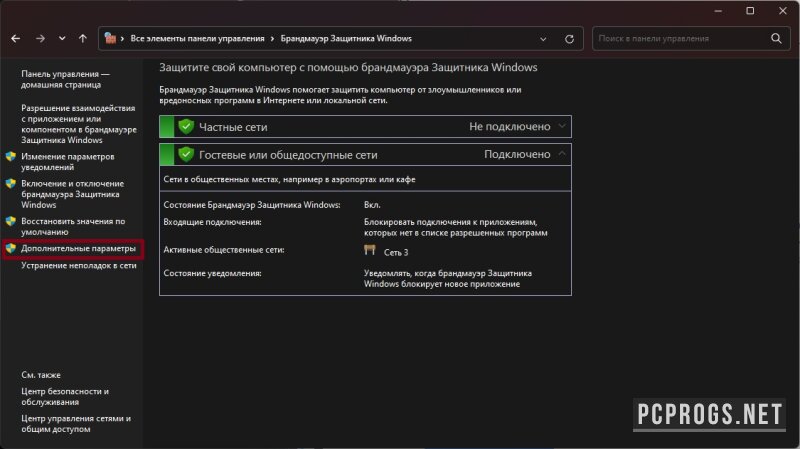Open 'Изменение параметров уведомлений' link
The image size is (800, 449).
(67, 162)
